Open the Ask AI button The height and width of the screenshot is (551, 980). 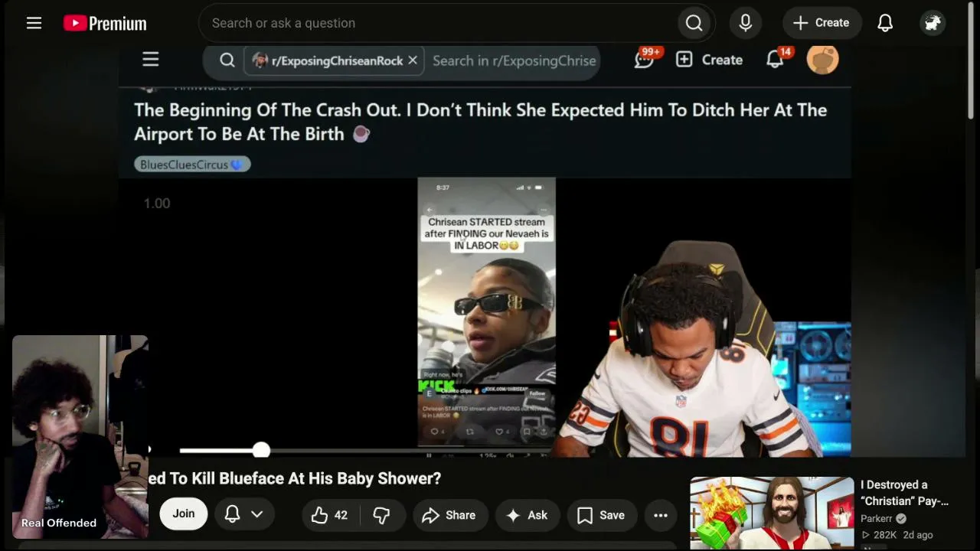(527, 515)
